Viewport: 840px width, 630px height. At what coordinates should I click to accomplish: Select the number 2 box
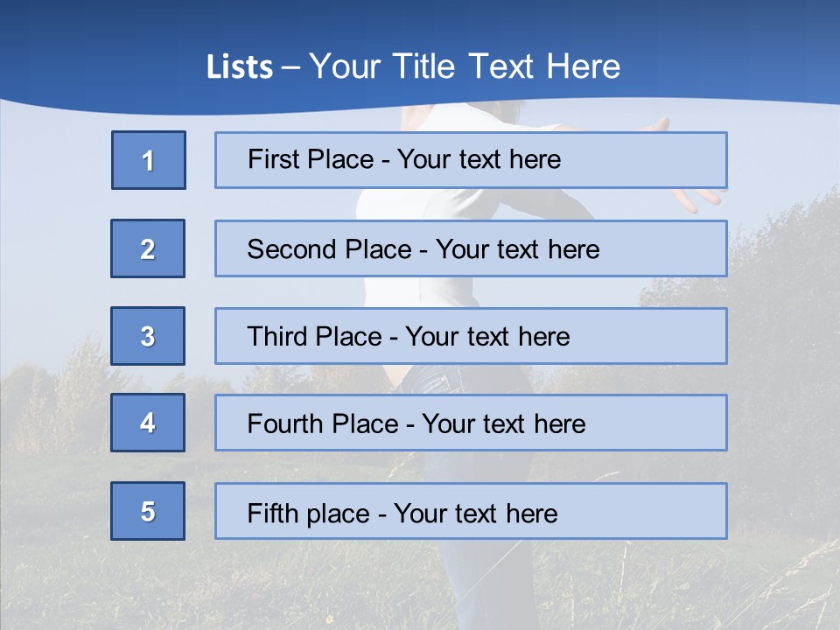tap(148, 248)
